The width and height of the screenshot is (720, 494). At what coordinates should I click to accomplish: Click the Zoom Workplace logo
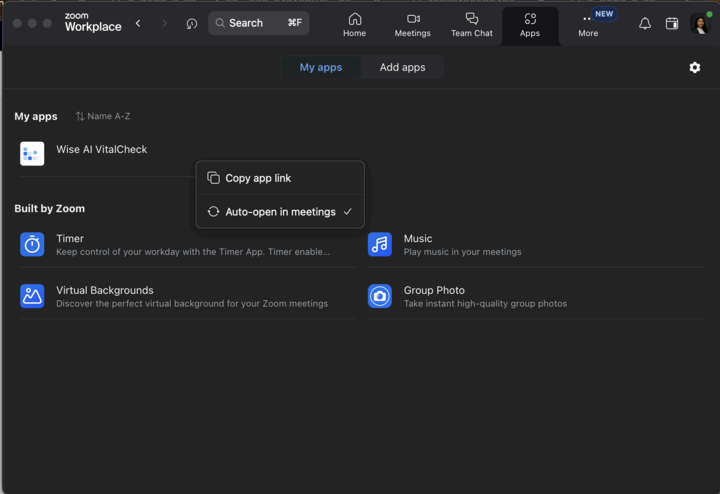click(93, 22)
